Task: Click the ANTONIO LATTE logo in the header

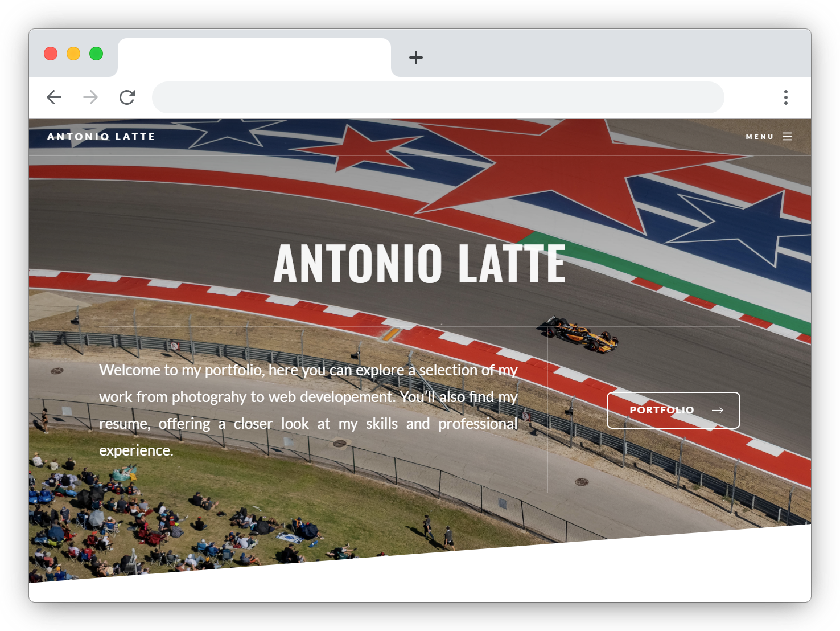Action: pos(101,137)
